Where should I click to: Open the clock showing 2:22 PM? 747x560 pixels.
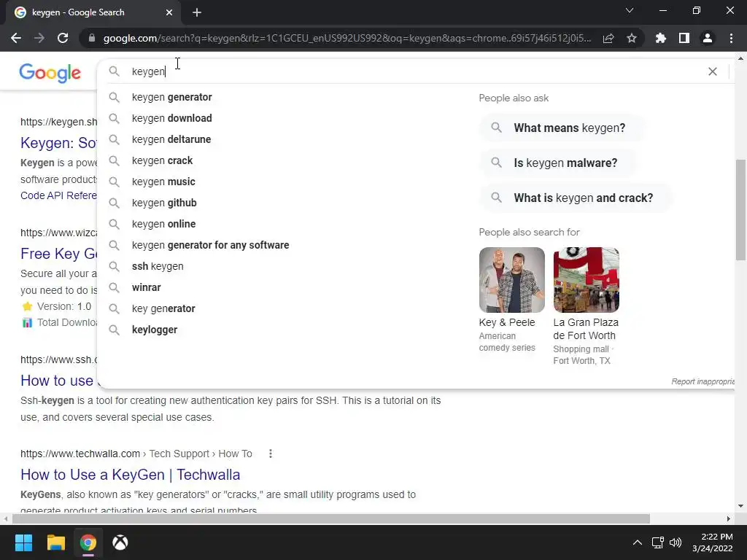pos(712,542)
